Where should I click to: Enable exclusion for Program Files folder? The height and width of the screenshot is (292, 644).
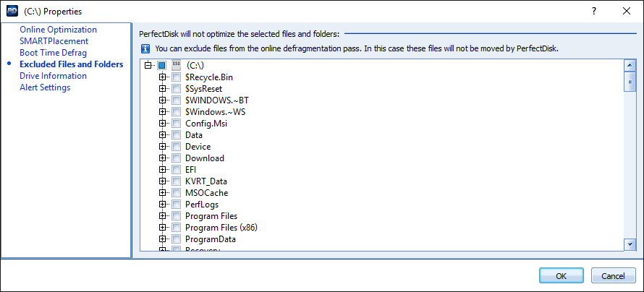176,216
